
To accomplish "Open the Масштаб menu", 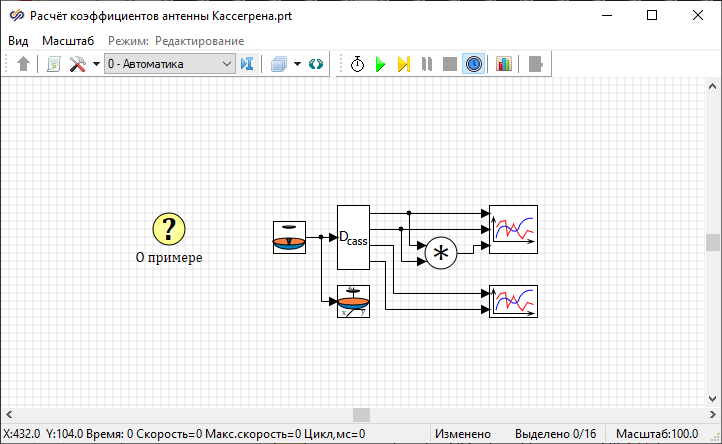I will point(67,40).
